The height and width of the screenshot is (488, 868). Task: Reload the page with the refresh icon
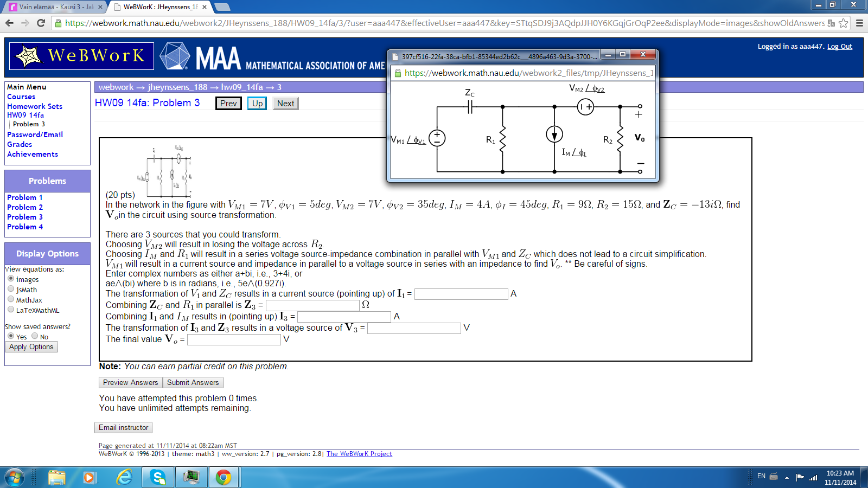(x=40, y=23)
